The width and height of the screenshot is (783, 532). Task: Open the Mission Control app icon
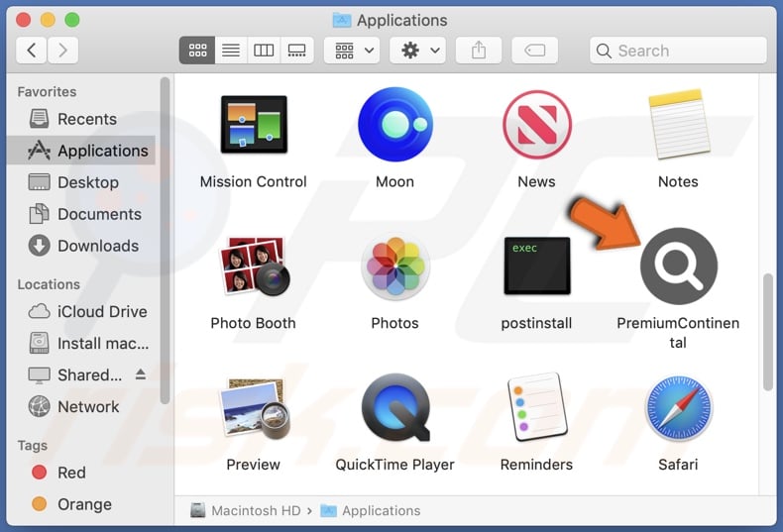[x=254, y=124]
